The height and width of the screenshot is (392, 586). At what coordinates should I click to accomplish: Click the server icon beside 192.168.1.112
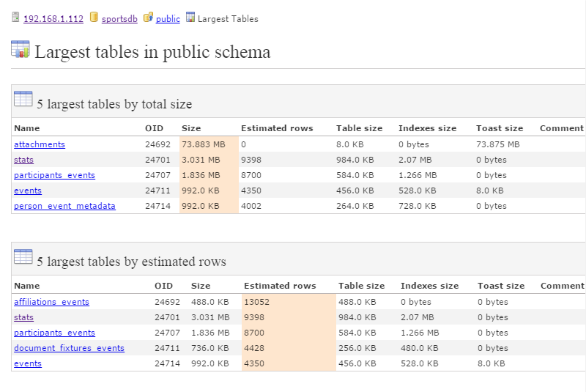pos(15,18)
